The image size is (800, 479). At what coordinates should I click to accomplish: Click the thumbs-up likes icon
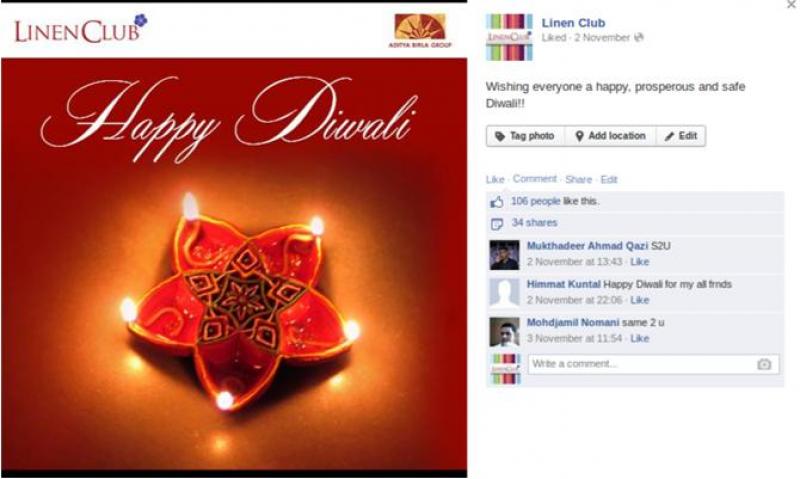coord(496,202)
